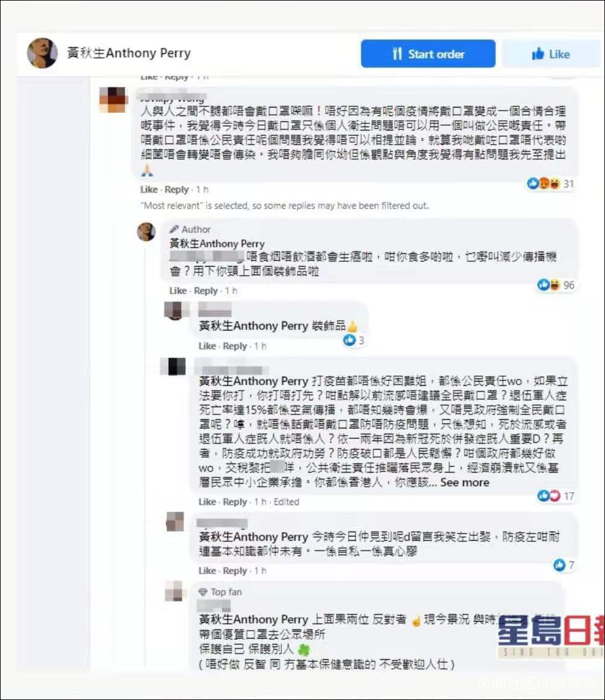Viewport: 605px width, 700px height.
Task: Click the Author pencil badge icon
Action: coord(174,229)
